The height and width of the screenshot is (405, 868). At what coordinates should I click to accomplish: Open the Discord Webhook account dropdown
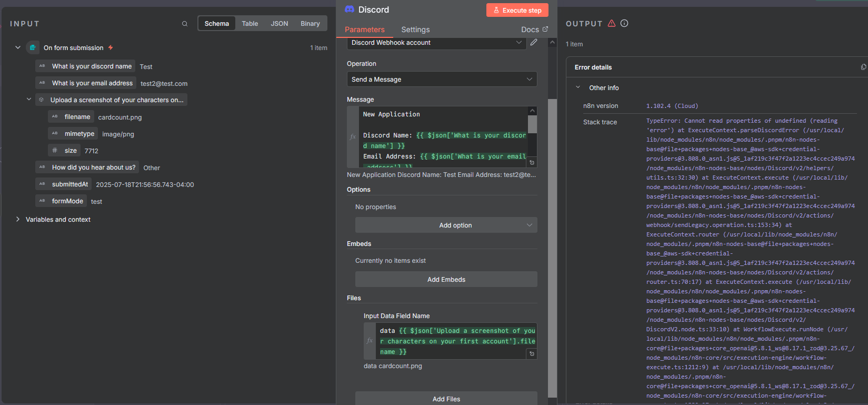coord(437,43)
